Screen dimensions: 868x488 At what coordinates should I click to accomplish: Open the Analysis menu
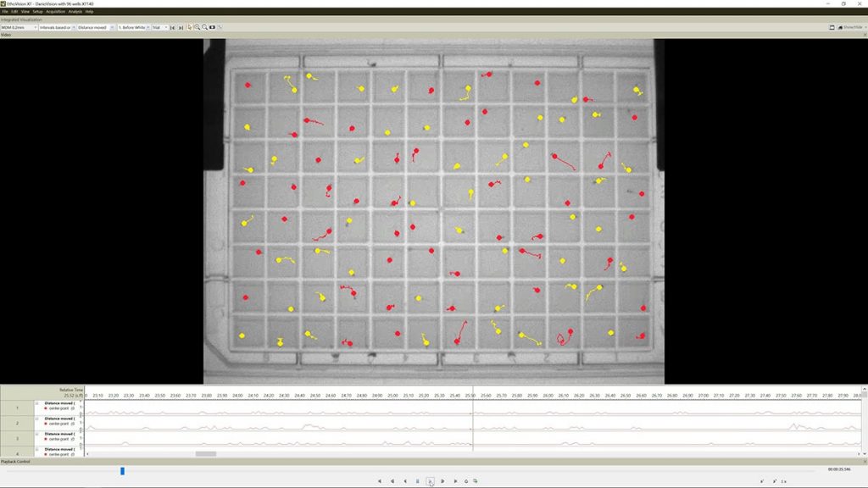coord(73,12)
